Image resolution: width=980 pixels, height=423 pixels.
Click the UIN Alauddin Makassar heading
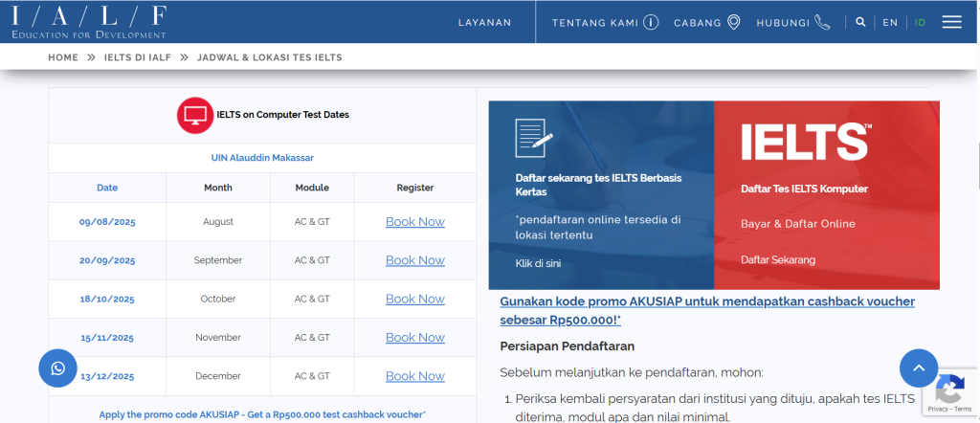pyautogui.click(x=262, y=158)
